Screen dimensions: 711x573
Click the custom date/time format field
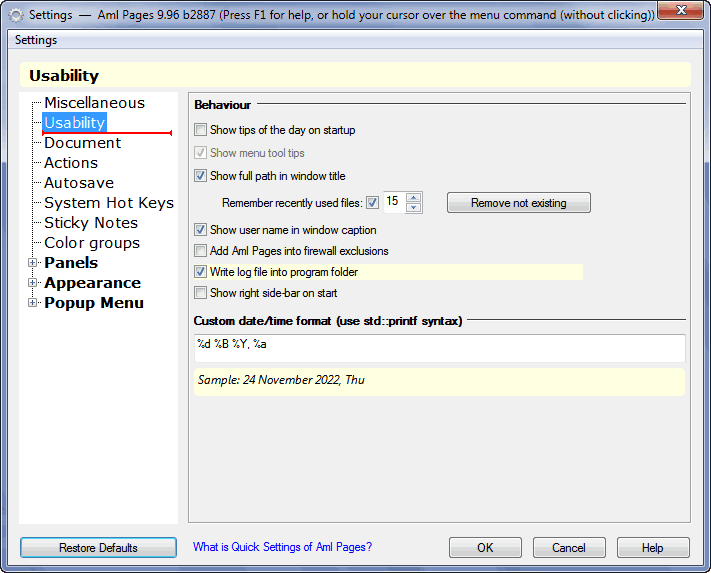[439, 348]
